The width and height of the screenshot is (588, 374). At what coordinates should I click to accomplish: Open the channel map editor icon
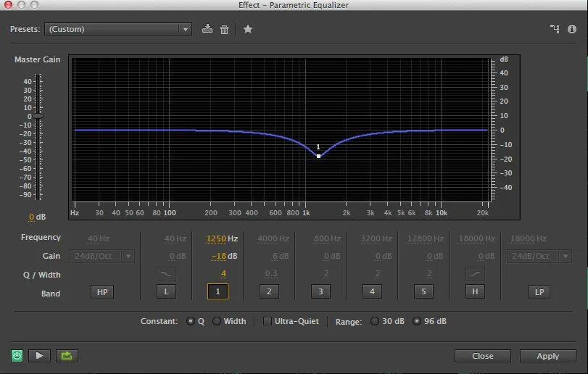[x=555, y=29]
